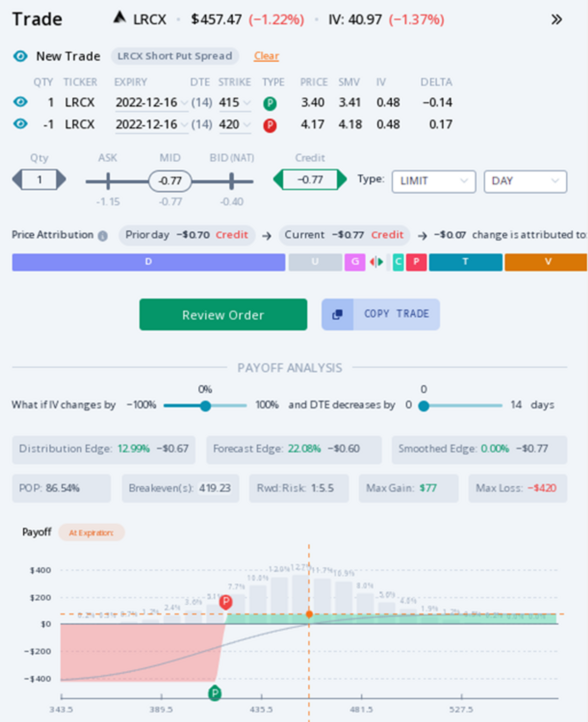Hide the long 415 put leg with its eye toggle
Image resolution: width=588 pixels, height=722 pixels.
[20, 102]
